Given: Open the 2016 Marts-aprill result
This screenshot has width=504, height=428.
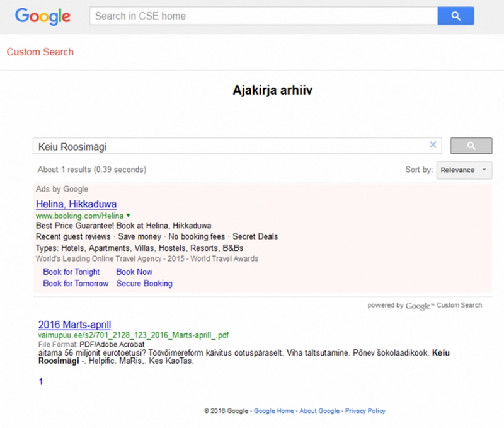Looking at the screenshot, I should (74, 325).
